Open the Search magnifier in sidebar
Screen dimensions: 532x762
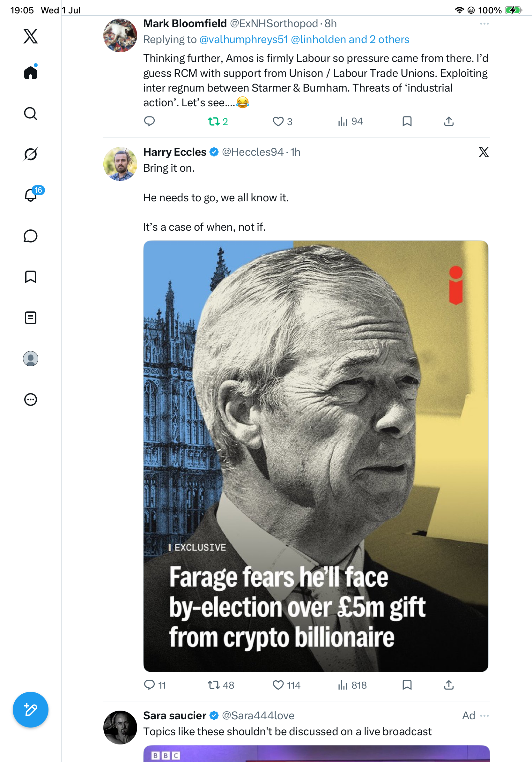31,114
